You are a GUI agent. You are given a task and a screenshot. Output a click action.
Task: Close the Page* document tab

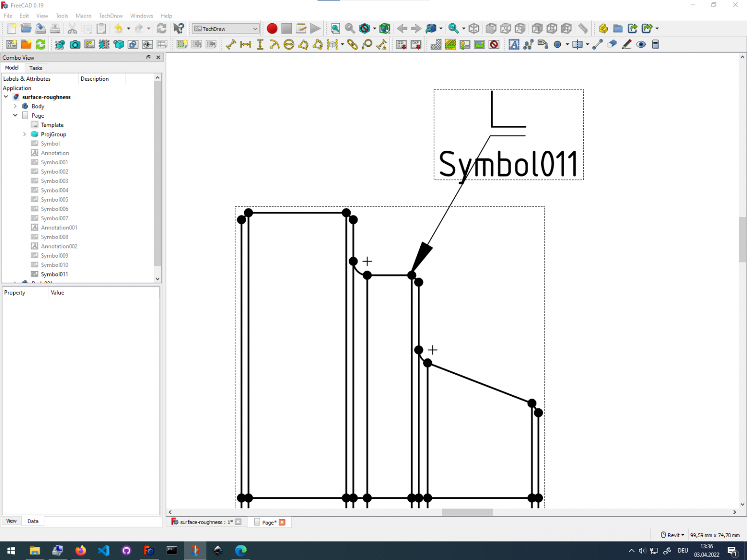tap(282, 522)
